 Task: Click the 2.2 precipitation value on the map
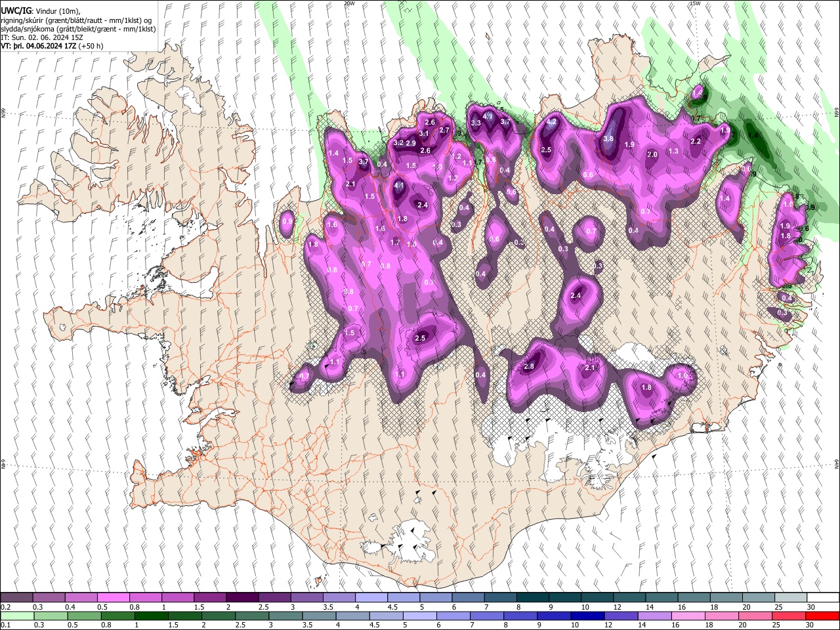point(696,141)
